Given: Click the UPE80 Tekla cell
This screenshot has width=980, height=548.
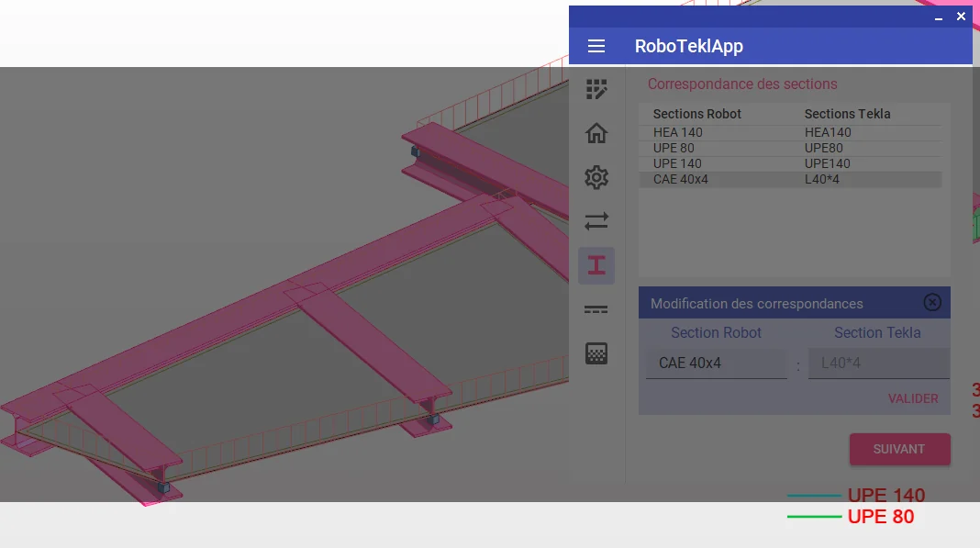Looking at the screenshot, I should [824, 149].
